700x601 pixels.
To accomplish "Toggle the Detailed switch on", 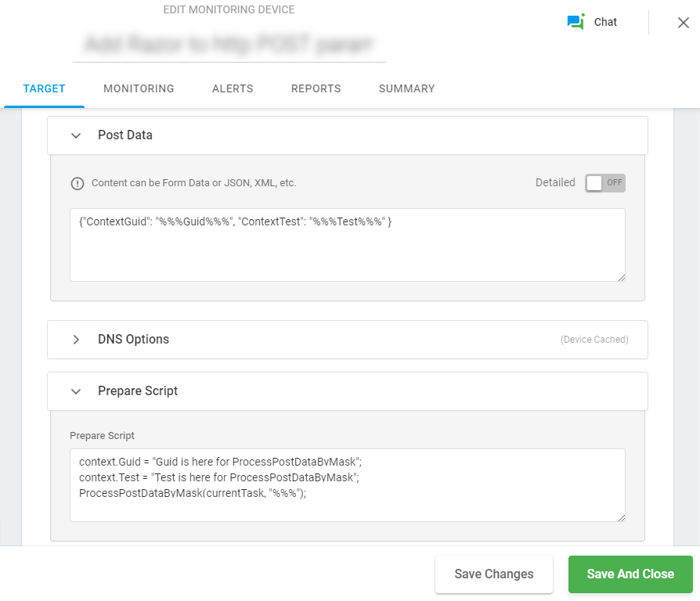I will tap(605, 182).
